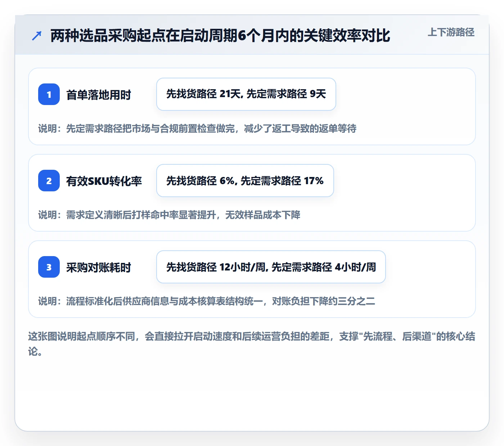The image size is (504, 446).
Task: Click the note starting 说明:先定需求路径把市场
Action: coord(197,128)
